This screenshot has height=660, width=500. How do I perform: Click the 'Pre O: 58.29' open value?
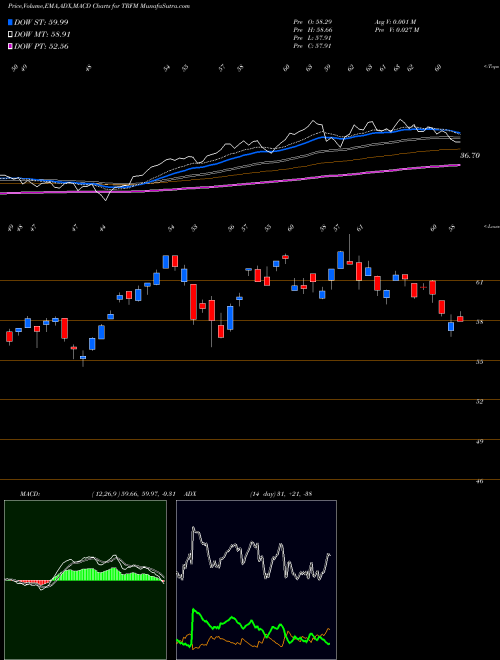[313, 22]
